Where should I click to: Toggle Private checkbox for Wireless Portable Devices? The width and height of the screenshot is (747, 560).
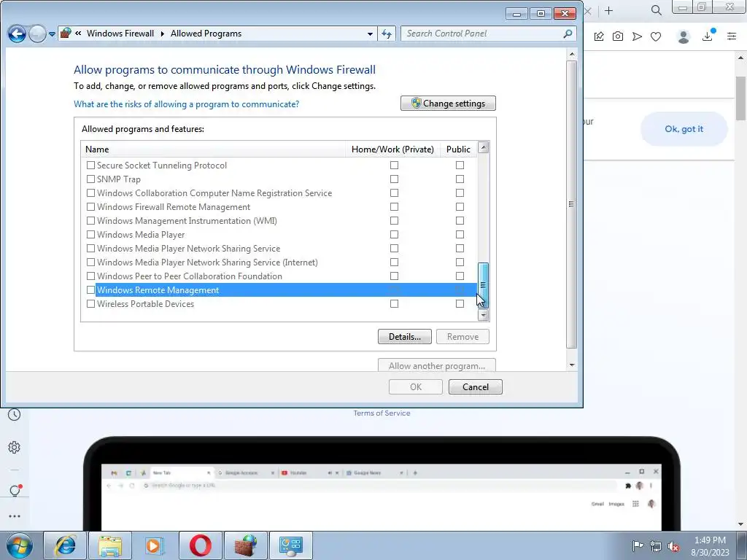pyautogui.click(x=394, y=303)
